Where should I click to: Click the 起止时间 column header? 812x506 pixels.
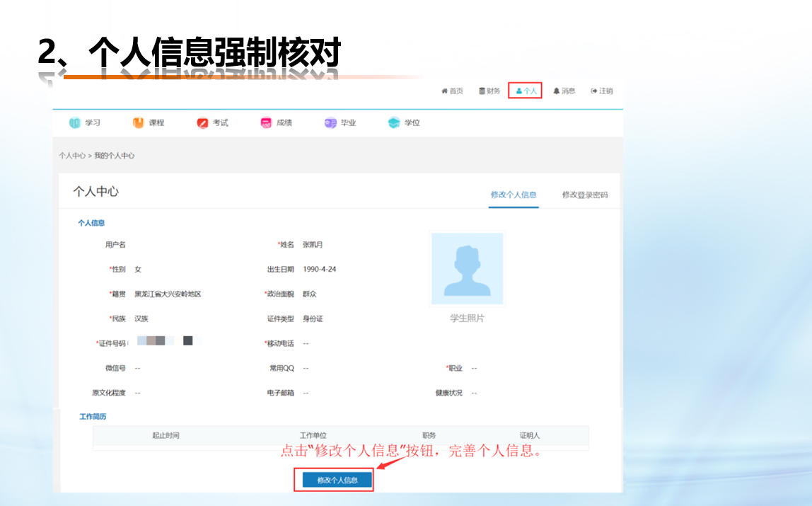tap(166, 436)
